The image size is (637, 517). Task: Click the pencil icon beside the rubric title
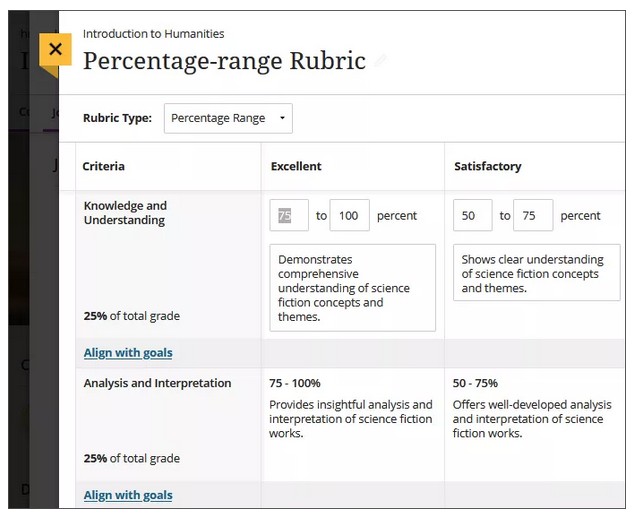[381, 62]
